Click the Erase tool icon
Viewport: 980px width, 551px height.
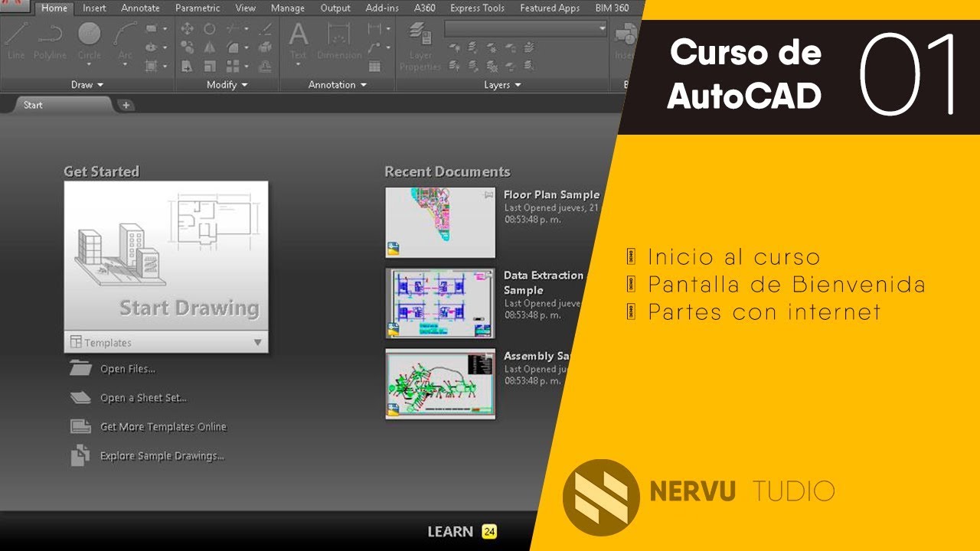[x=266, y=29]
